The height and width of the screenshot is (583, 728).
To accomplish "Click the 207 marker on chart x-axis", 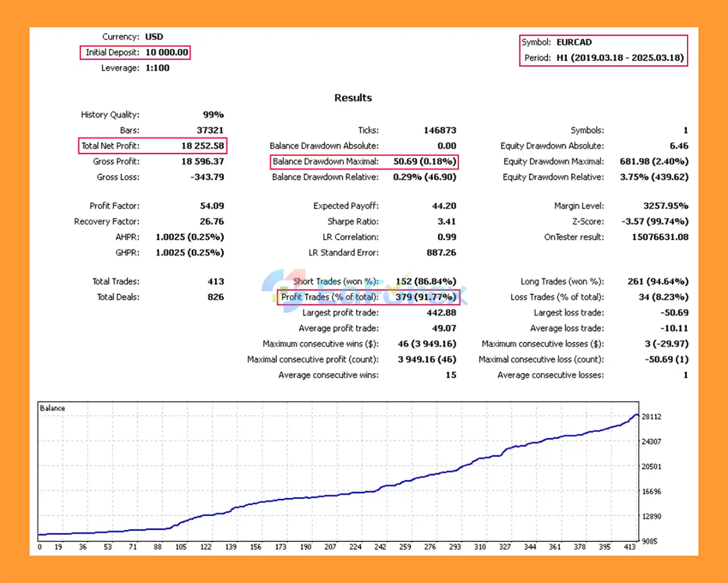I will [x=330, y=547].
